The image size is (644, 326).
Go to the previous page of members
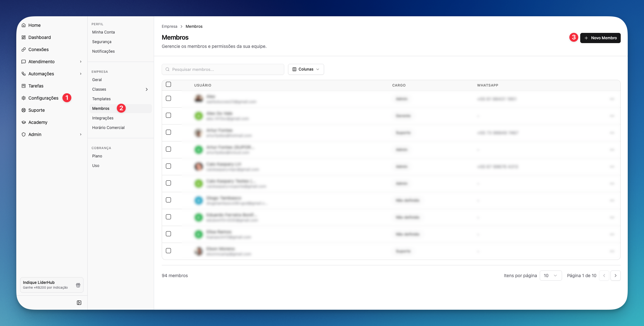[x=604, y=276]
